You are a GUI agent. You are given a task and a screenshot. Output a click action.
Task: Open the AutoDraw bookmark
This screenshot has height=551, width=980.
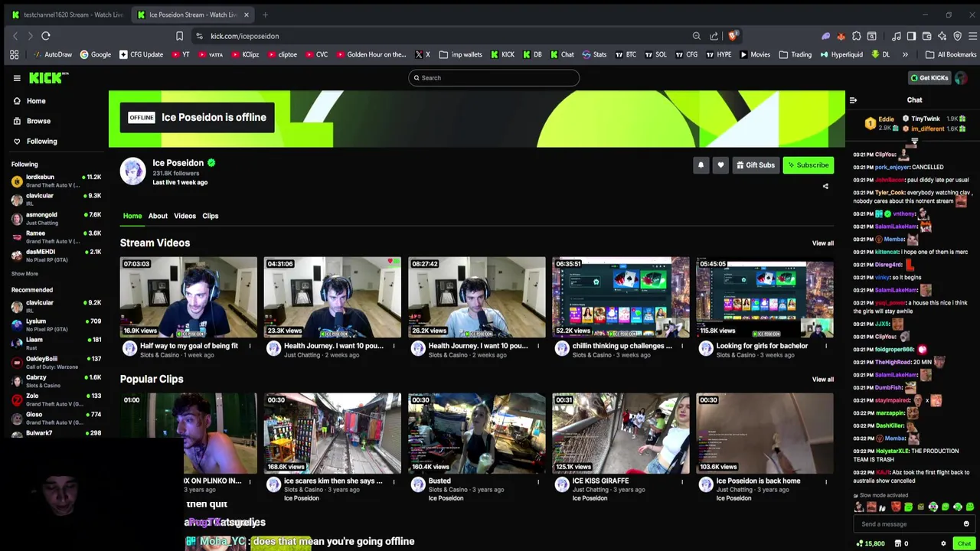(x=53, y=54)
